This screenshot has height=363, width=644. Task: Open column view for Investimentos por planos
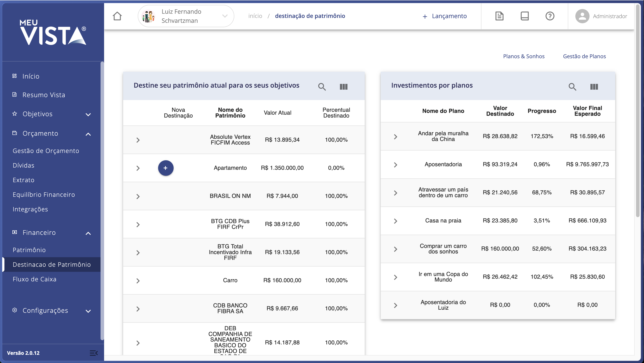click(594, 87)
